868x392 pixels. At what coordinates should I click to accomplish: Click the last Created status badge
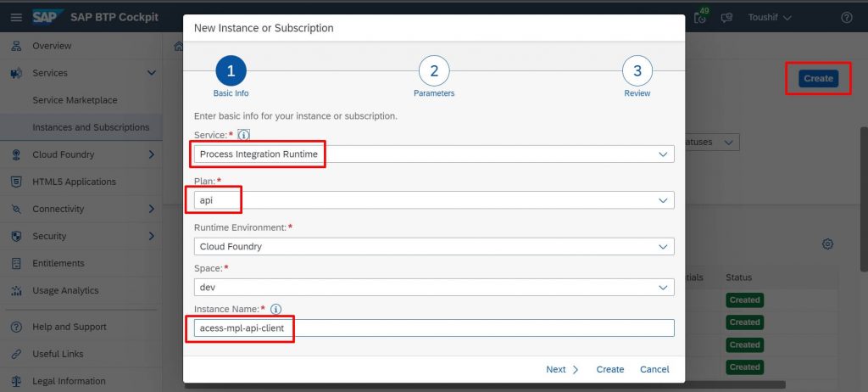tap(744, 367)
